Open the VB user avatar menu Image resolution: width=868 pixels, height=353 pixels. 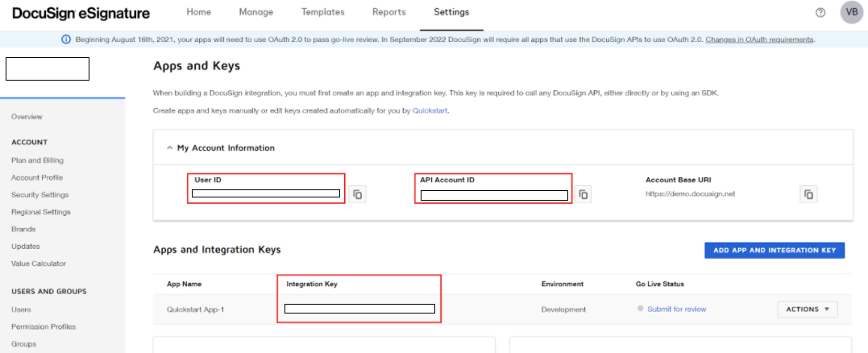(851, 12)
